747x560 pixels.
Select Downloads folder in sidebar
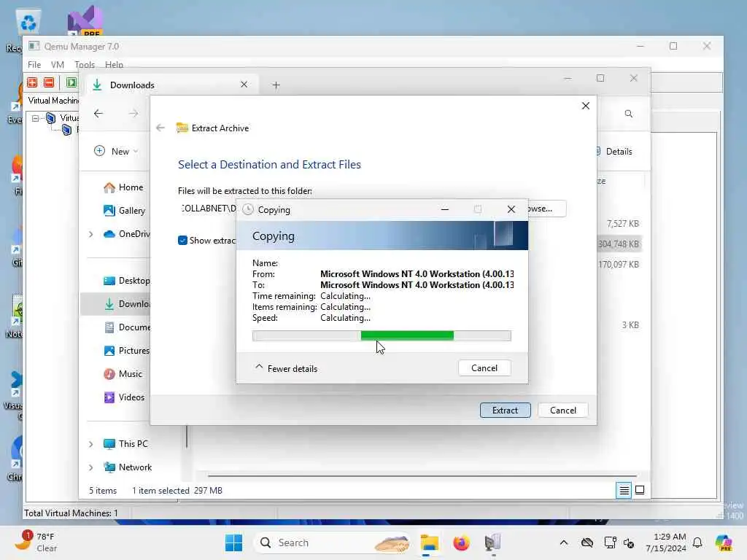(x=115, y=304)
